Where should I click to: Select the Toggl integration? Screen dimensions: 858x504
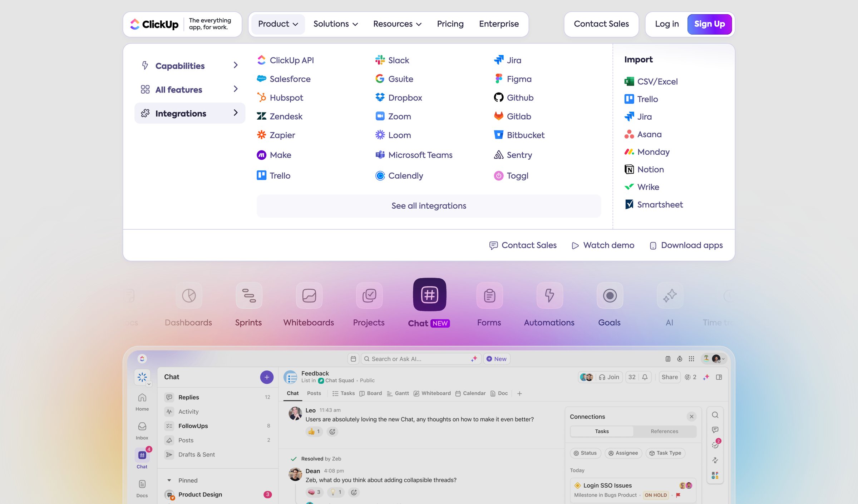tap(511, 176)
